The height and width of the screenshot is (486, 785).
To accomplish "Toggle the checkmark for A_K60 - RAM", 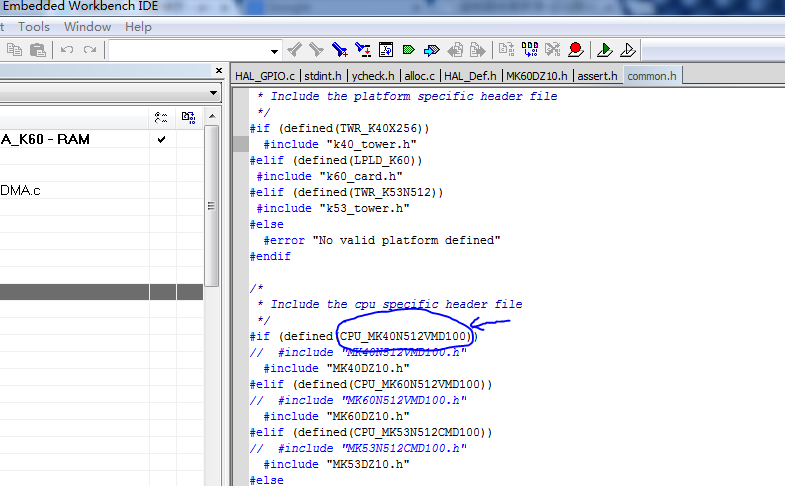I will click(161, 139).
